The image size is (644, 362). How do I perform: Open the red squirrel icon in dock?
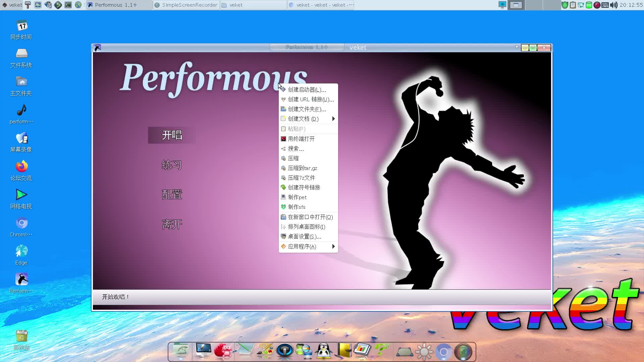(223, 351)
